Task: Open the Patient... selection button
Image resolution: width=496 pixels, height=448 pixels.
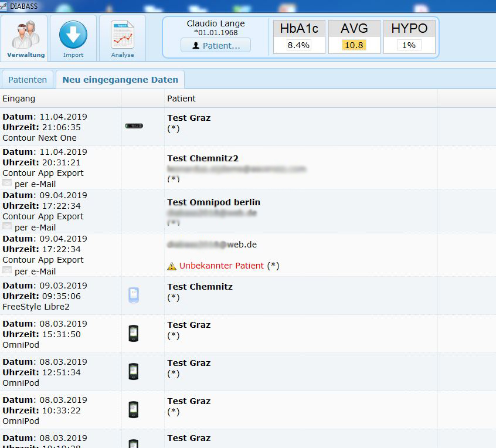Action: (x=216, y=45)
